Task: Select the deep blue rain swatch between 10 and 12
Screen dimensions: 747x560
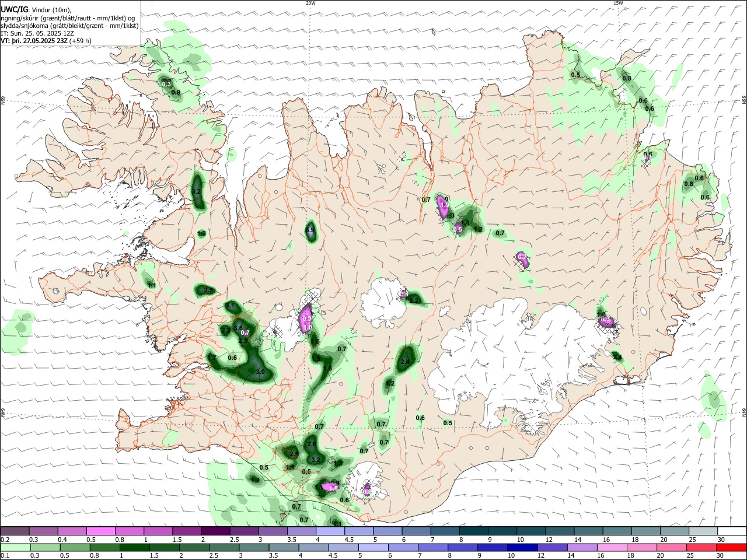Action: click(x=523, y=547)
